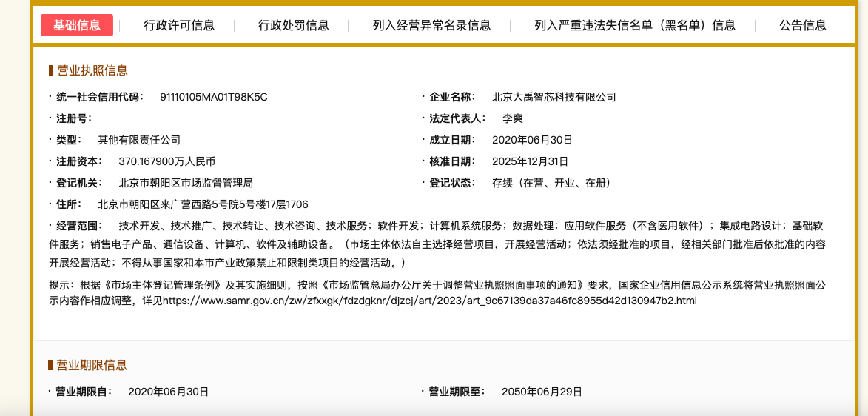868x416 pixels.
Task: Click credit code 91110105MA01T98K5C
Action: tap(214, 98)
